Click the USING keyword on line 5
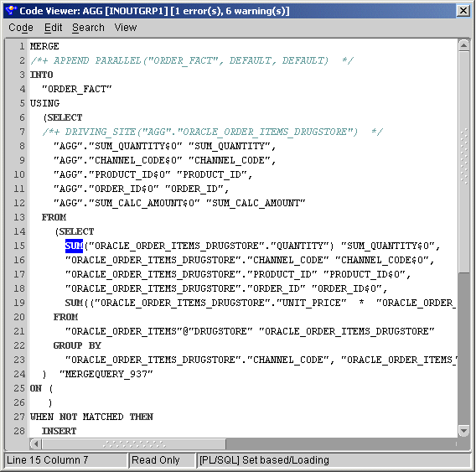Viewport: 476px width, 472px height. click(x=44, y=103)
